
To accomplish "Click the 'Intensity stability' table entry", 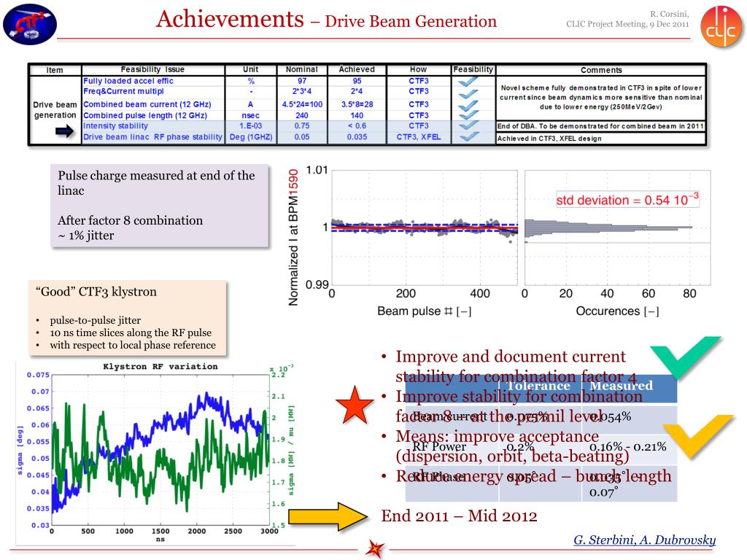I will [116, 125].
